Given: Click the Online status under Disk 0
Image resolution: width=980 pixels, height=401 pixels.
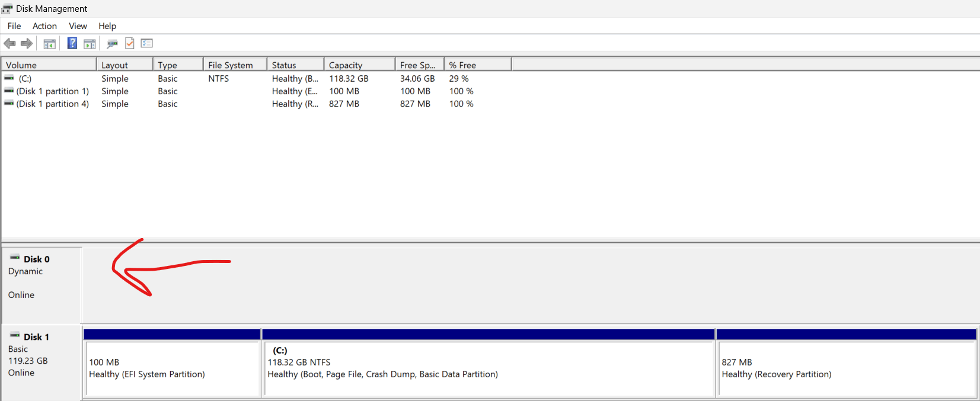Looking at the screenshot, I should point(21,295).
